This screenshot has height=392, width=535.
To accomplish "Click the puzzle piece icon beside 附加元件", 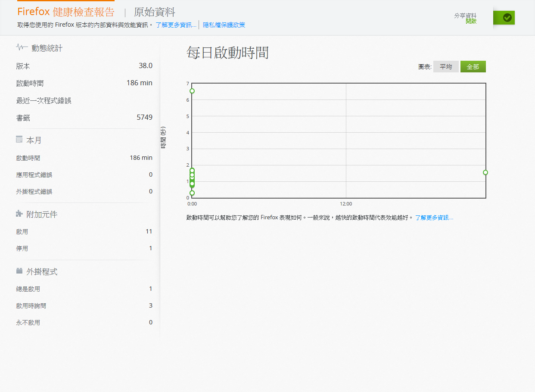I will 19,213.
